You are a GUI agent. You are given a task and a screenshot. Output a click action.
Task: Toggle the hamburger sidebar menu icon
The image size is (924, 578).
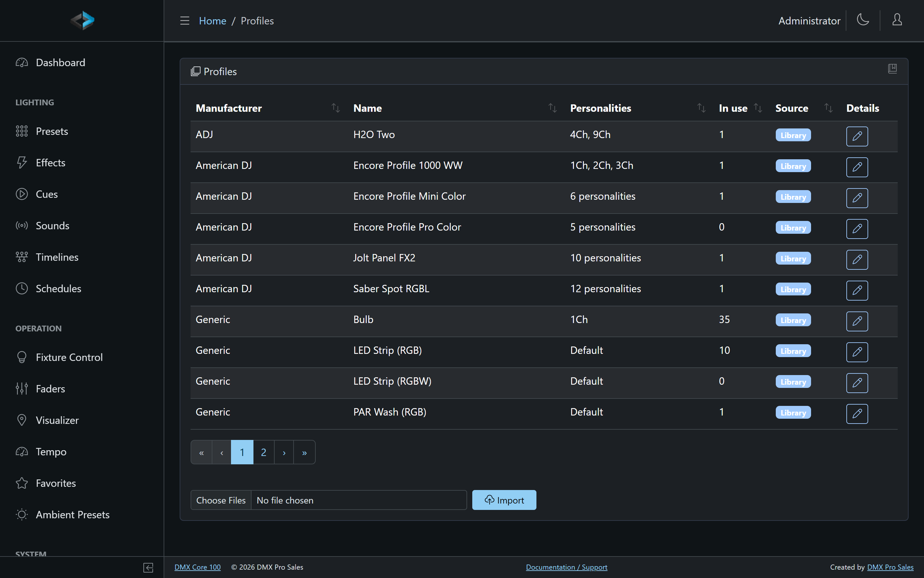point(185,21)
